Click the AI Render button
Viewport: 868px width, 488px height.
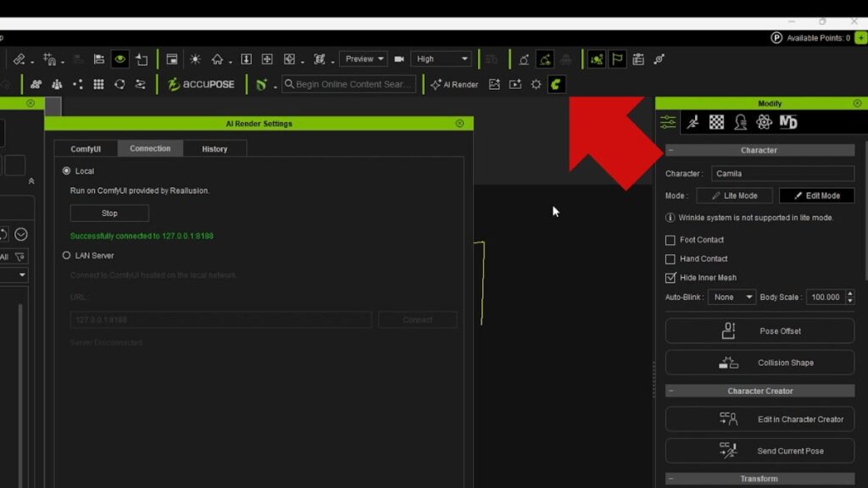(x=454, y=84)
